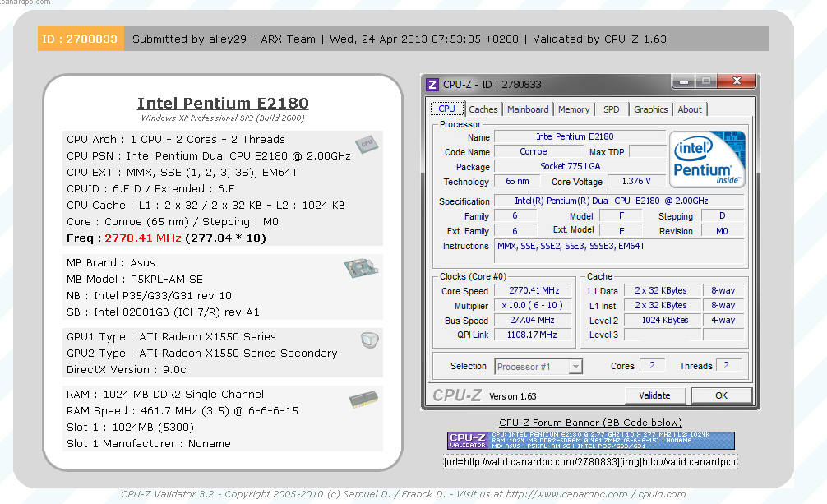827x504 pixels.
Task: Click the orange ID : 2780833 badge
Action: click(81, 39)
